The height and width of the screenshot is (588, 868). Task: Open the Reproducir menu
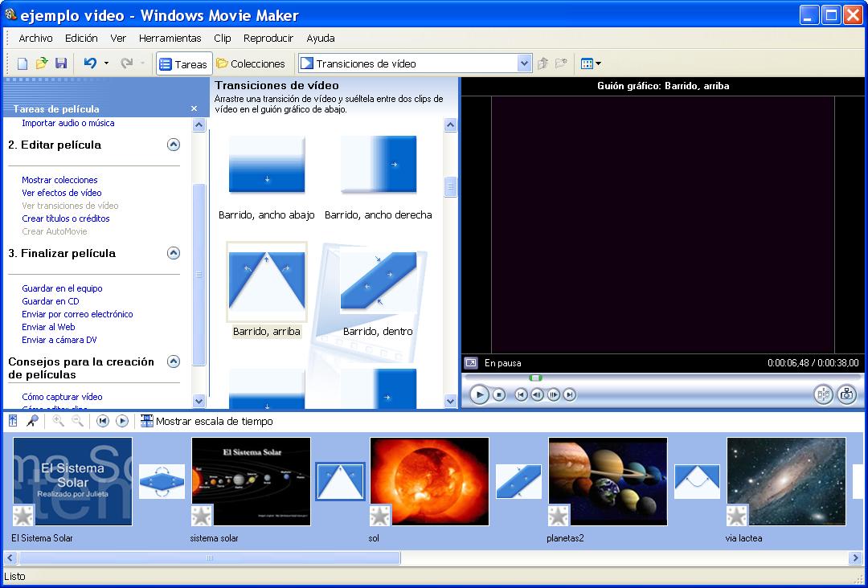click(268, 39)
